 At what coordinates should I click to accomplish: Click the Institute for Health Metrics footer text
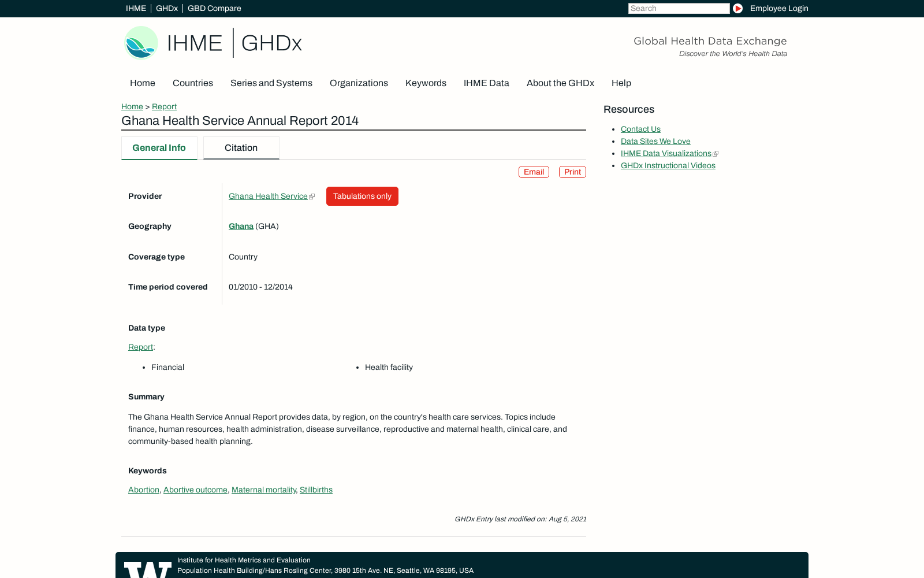pos(244,560)
